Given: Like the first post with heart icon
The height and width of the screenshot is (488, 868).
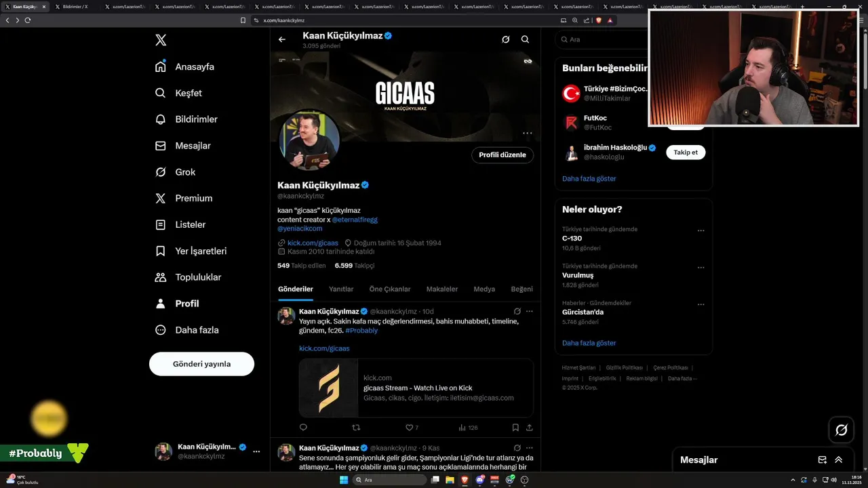Looking at the screenshot, I should tap(410, 428).
